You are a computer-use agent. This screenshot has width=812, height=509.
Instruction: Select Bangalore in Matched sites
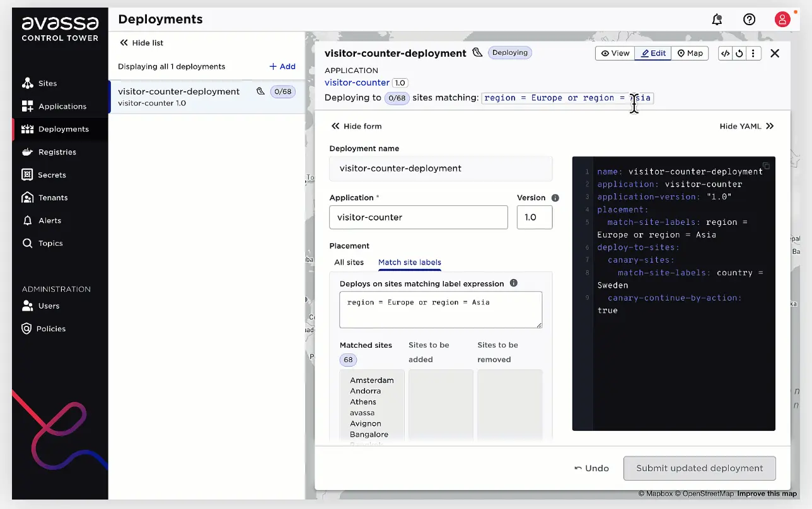point(369,434)
